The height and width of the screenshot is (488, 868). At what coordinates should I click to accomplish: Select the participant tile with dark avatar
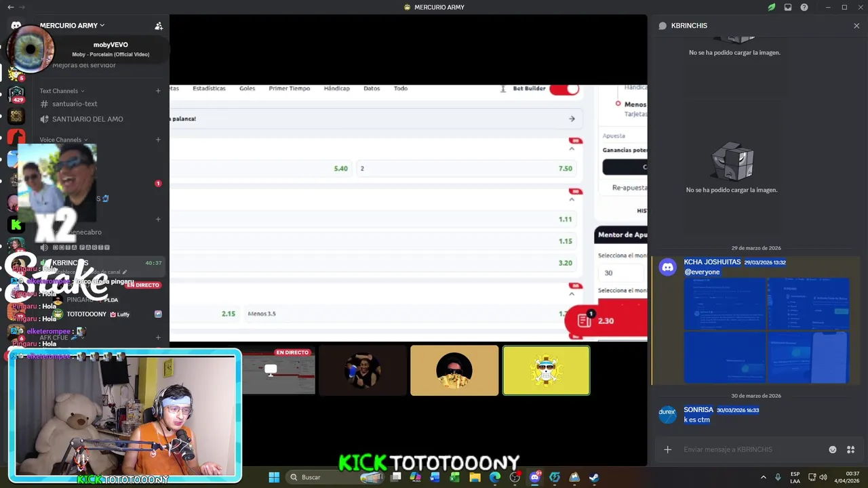(x=363, y=371)
